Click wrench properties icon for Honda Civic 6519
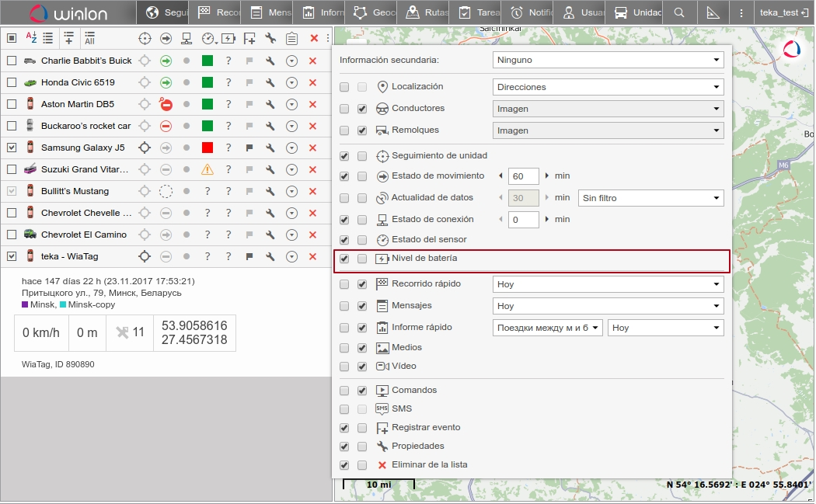The image size is (816, 504). click(x=270, y=82)
